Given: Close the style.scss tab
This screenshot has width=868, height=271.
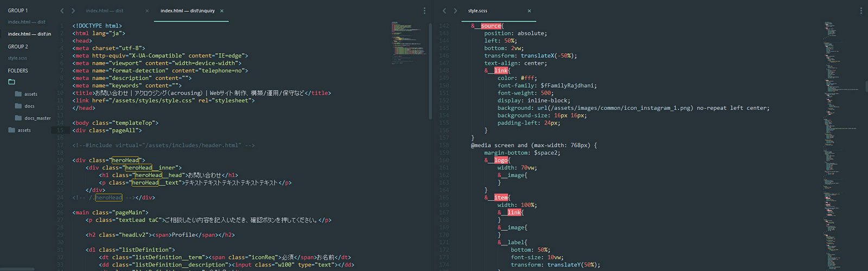Looking at the screenshot, I should [x=529, y=11].
